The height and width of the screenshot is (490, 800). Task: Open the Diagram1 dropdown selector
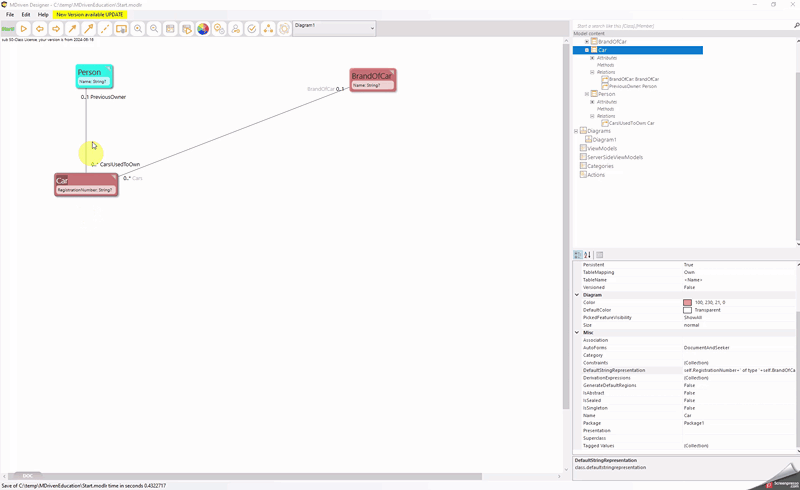pos(372,28)
